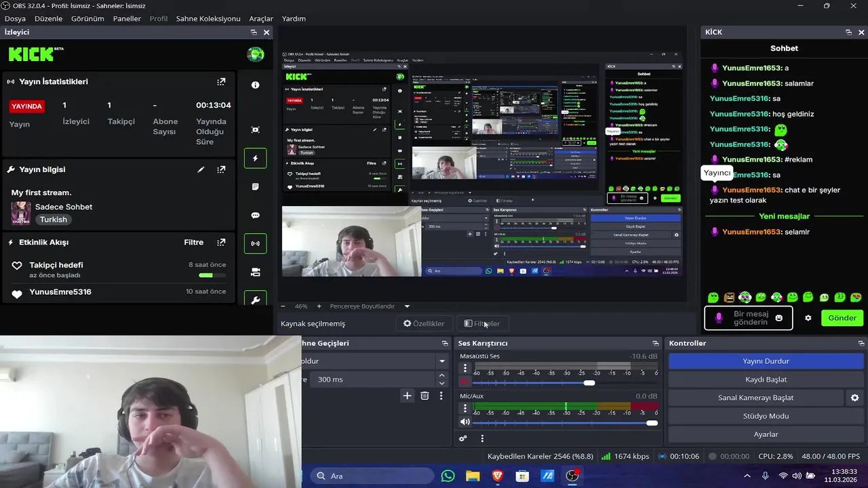The image size is (868, 488).
Task: Click the chat message input field
Action: point(748,318)
